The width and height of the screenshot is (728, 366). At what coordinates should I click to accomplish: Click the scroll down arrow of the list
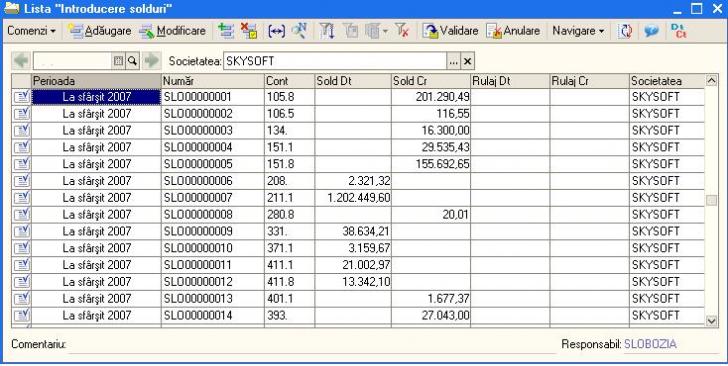(x=711, y=320)
